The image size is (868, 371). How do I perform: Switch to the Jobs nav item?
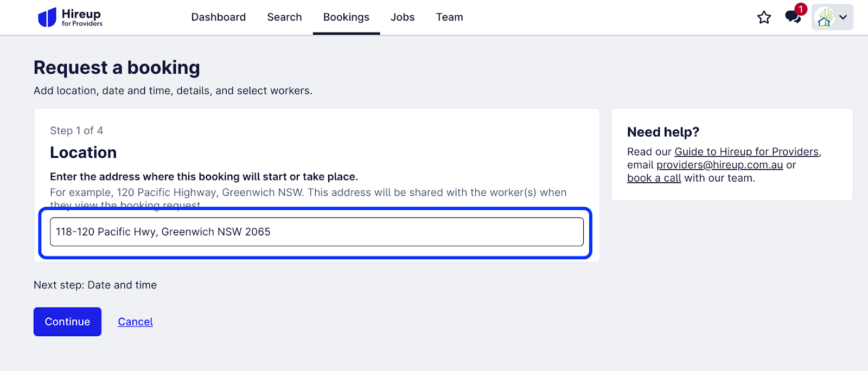click(403, 17)
